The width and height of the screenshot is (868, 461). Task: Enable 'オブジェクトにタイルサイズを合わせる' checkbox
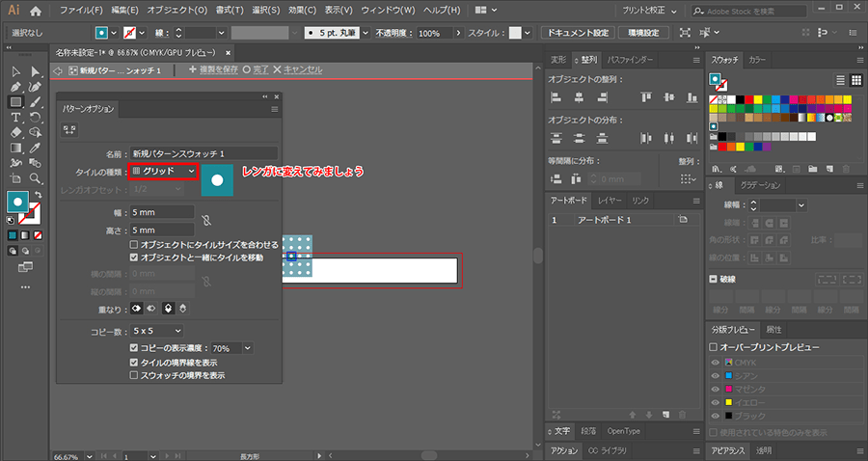coord(135,245)
